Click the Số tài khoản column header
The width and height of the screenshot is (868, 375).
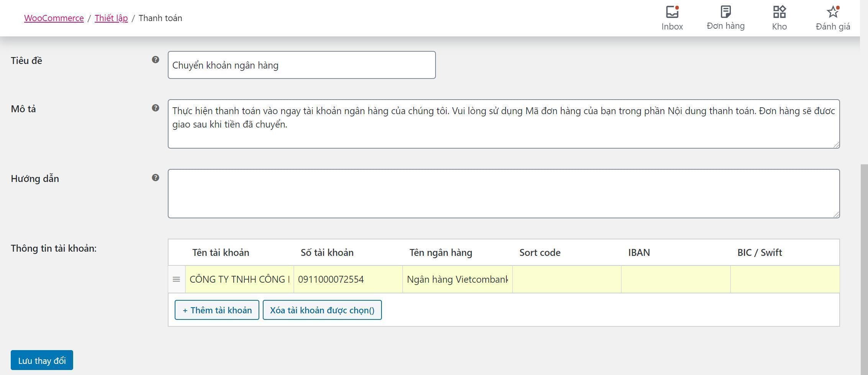327,252
